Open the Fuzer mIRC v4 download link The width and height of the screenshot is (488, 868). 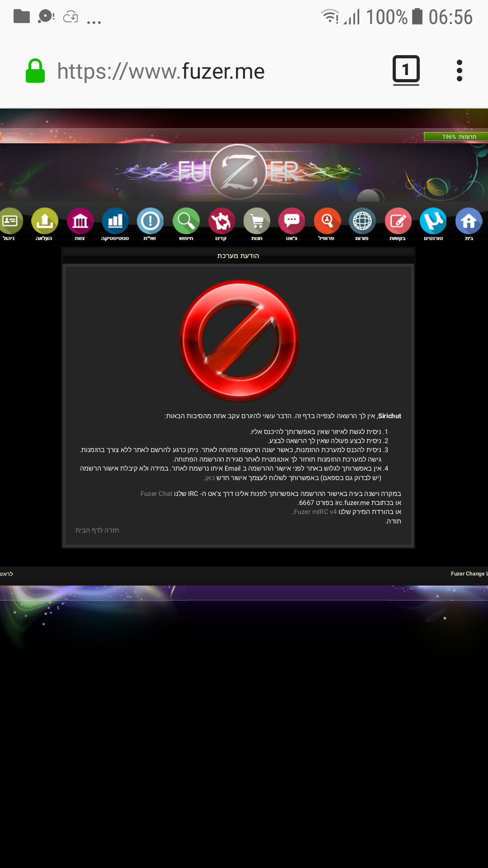[x=315, y=512]
